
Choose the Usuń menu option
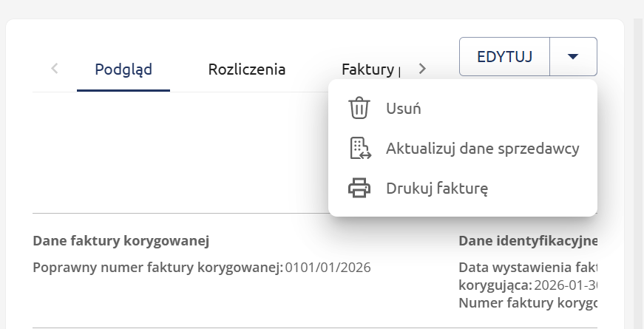pos(404,109)
